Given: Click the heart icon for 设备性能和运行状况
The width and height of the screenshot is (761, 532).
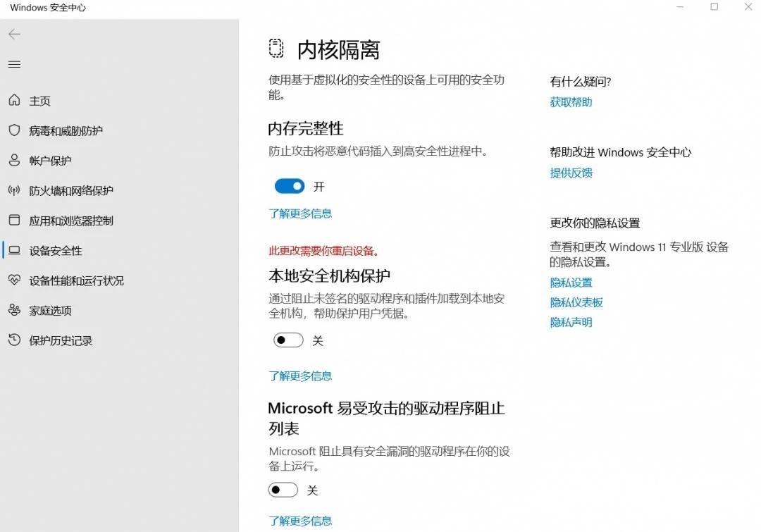Looking at the screenshot, I should 15,280.
